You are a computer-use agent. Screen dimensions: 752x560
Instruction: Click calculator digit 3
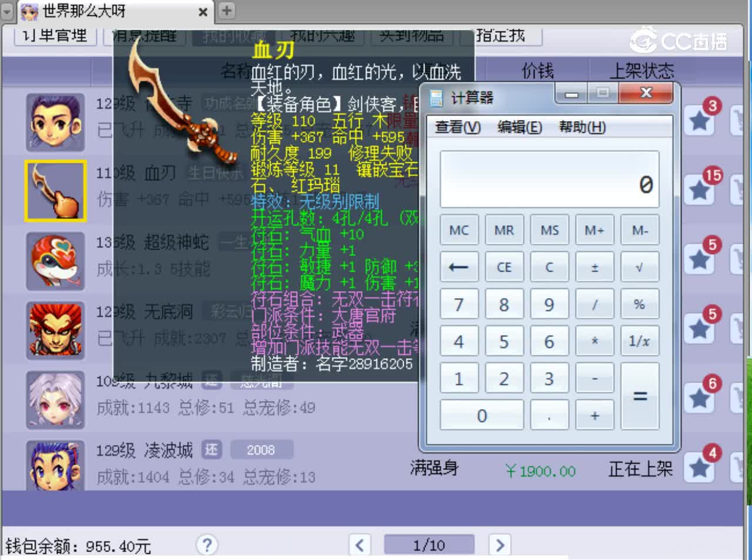click(x=549, y=379)
